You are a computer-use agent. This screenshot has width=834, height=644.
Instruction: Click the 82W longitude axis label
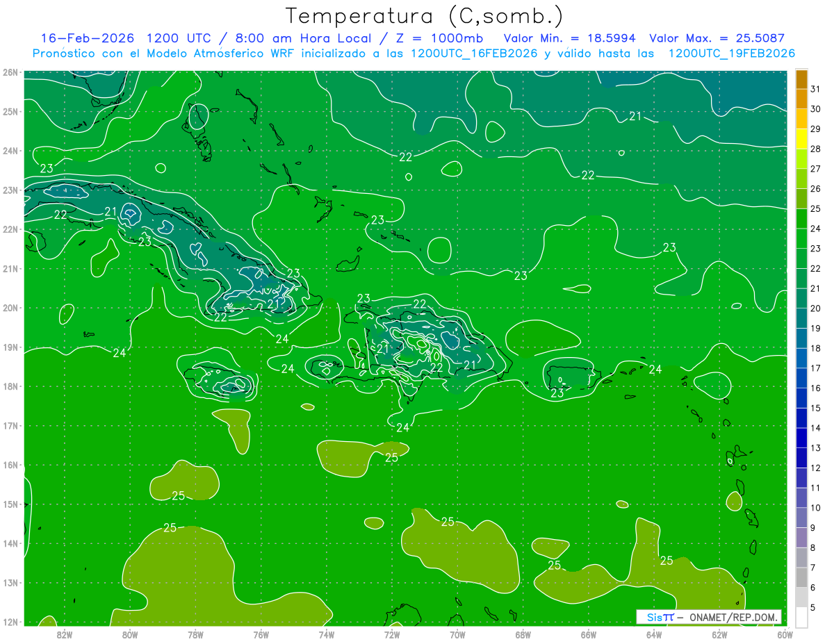tap(65, 634)
